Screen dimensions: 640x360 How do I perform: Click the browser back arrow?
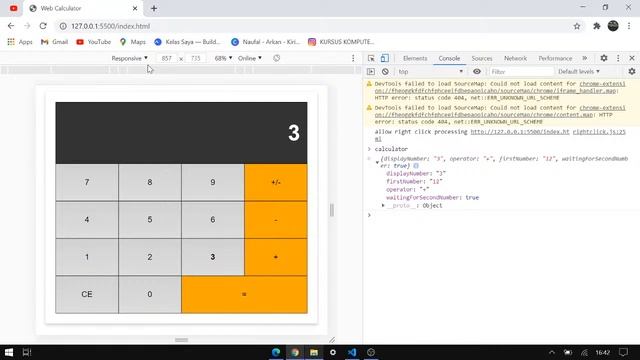[11, 26]
